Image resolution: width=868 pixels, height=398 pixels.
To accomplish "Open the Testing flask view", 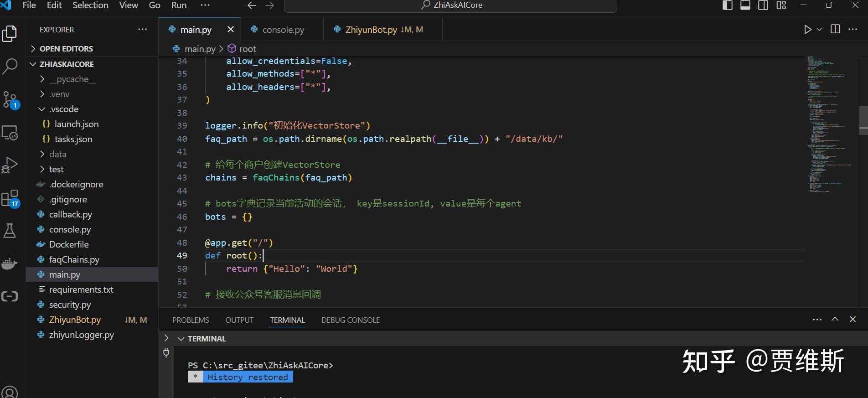I will click(x=10, y=231).
